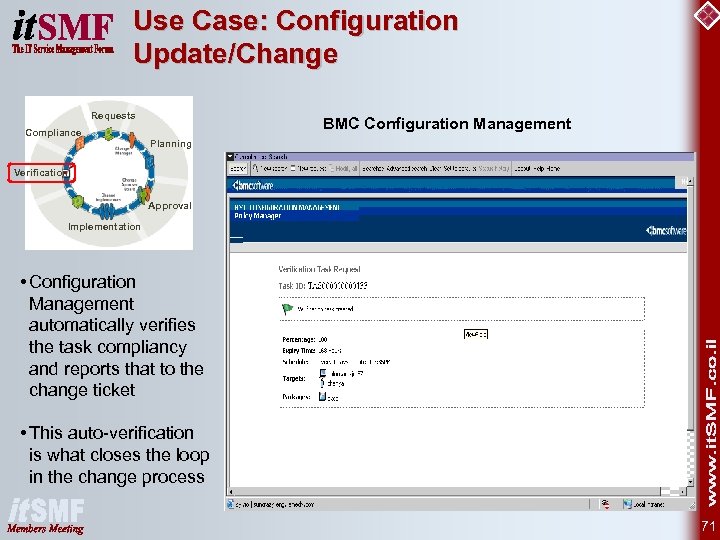Click the Logout toolbar item

point(522,169)
